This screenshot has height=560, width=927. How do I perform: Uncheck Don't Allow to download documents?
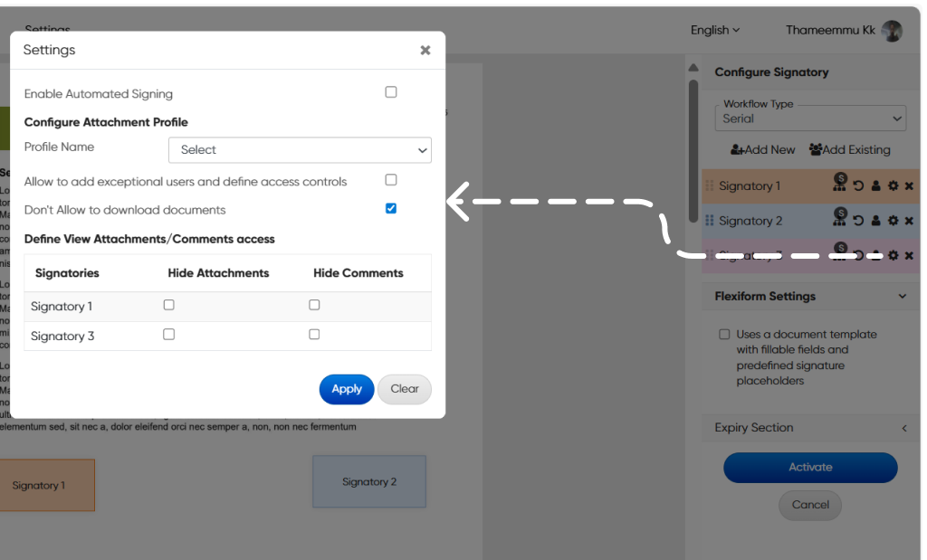[391, 208]
